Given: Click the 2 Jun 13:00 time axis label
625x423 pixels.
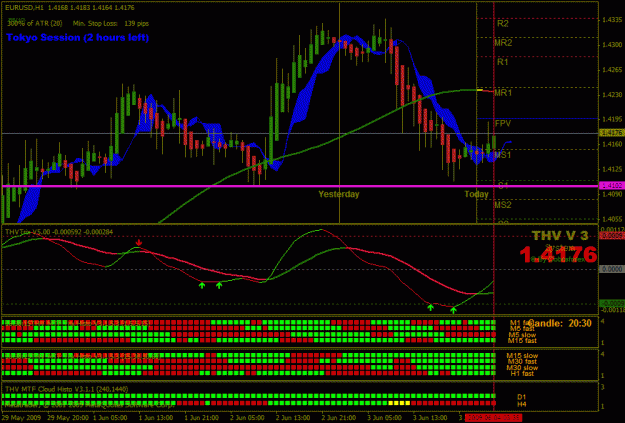Looking at the screenshot, I should pyautogui.click(x=293, y=417).
